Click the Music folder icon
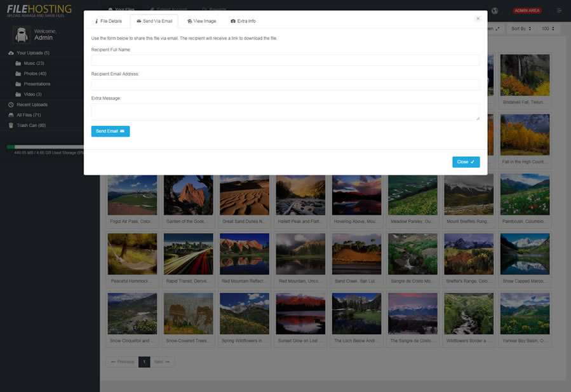This screenshot has width=571, height=392. [x=18, y=64]
